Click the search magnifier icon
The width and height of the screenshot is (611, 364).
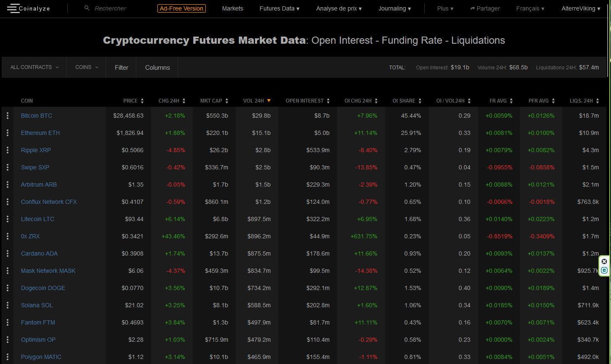[x=87, y=8]
